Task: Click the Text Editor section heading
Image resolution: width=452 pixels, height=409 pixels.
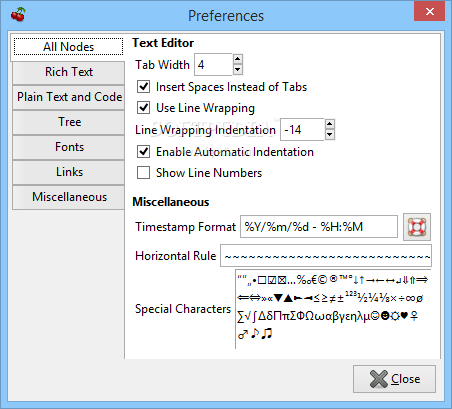Action: click(x=163, y=43)
